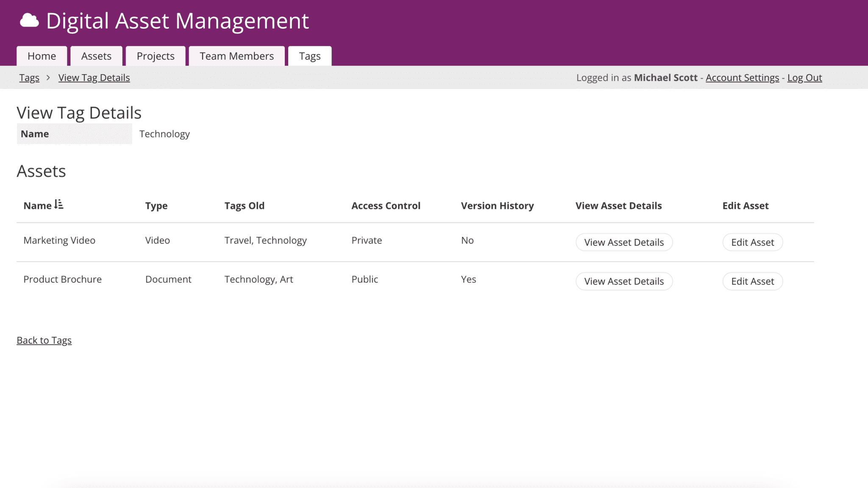This screenshot has height=488, width=868.
Task: Follow the Back to Tags link
Action: pos(44,340)
